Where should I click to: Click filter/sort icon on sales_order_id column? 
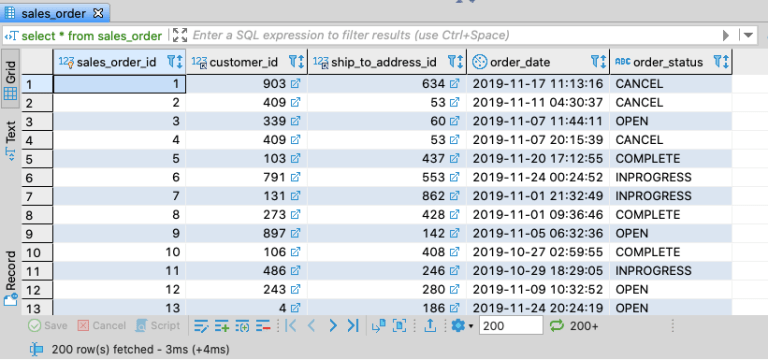coord(174,62)
